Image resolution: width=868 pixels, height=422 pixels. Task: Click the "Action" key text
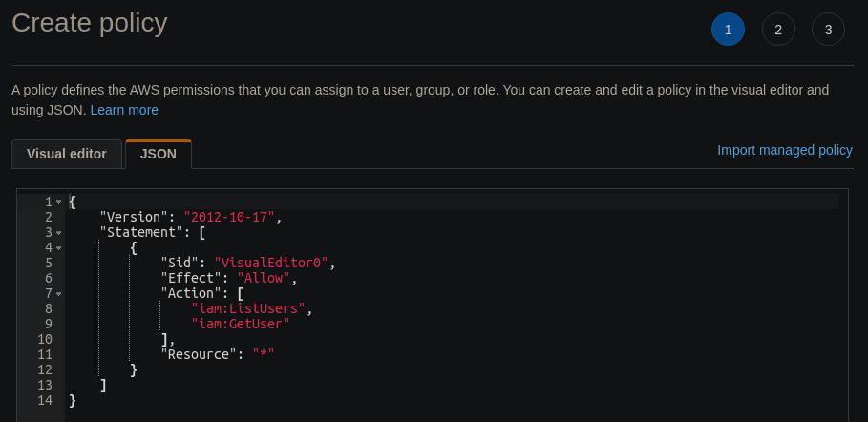pyautogui.click(x=191, y=293)
